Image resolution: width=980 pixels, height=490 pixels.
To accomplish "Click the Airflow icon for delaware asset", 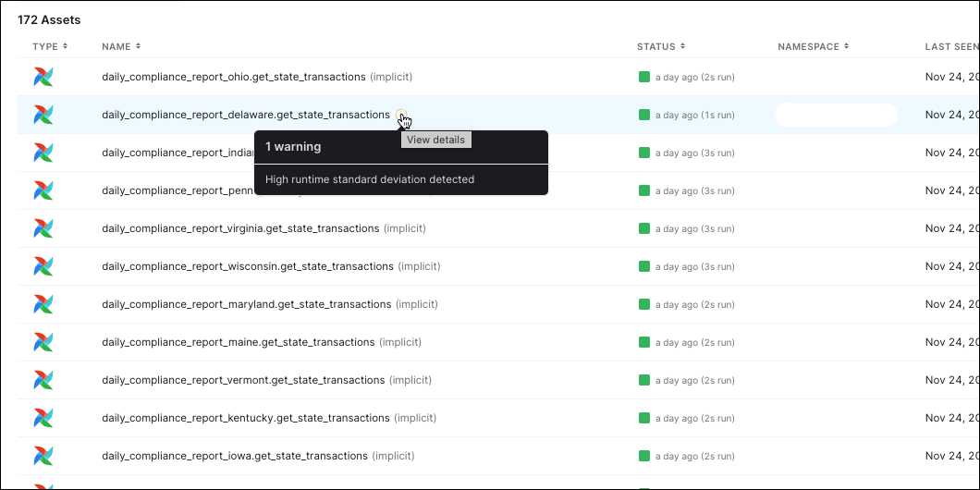I will tap(43, 115).
